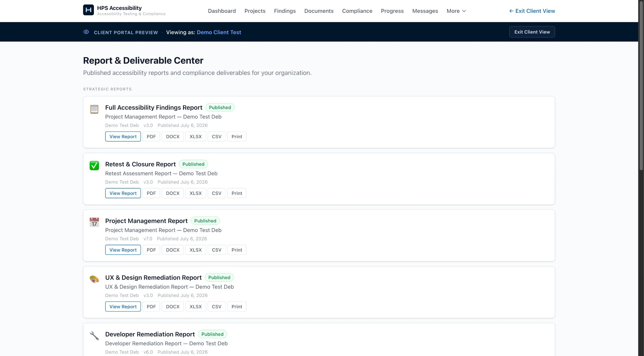Click the 'STRATEGIC REPORTS' section label

[x=107, y=89]
